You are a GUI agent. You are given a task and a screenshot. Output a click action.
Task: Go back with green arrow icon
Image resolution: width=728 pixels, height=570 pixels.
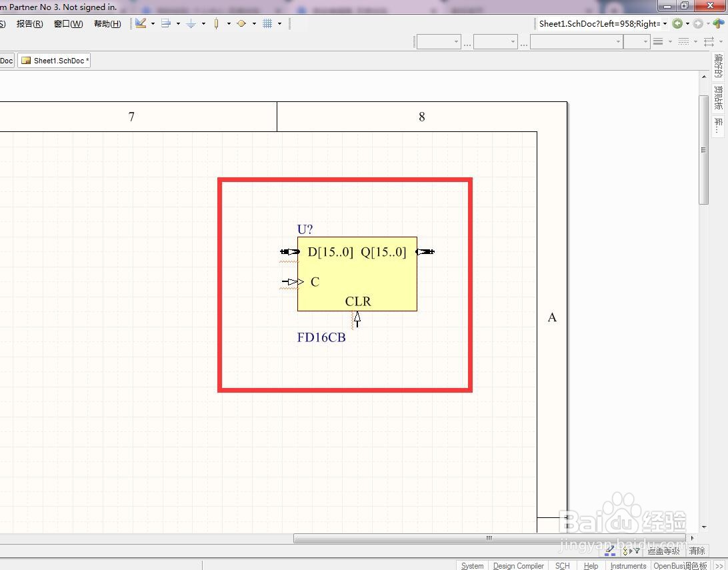pyautogui.click(x=677, y=23)
